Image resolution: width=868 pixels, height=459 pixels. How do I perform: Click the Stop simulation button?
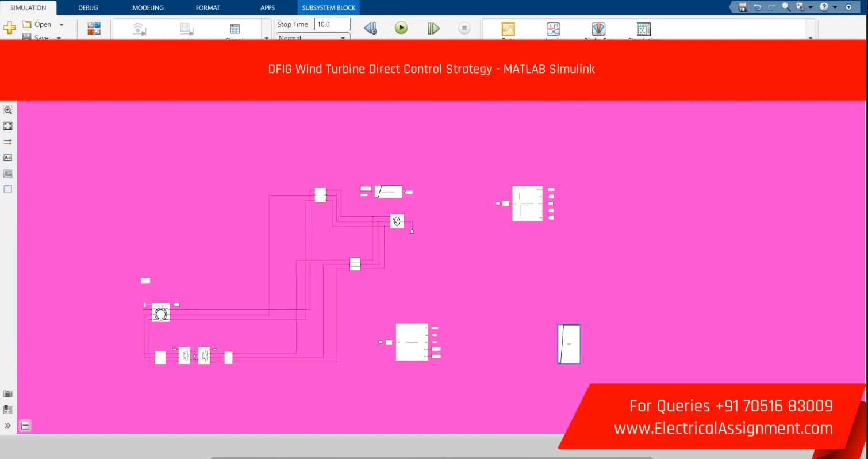[464, 28]
